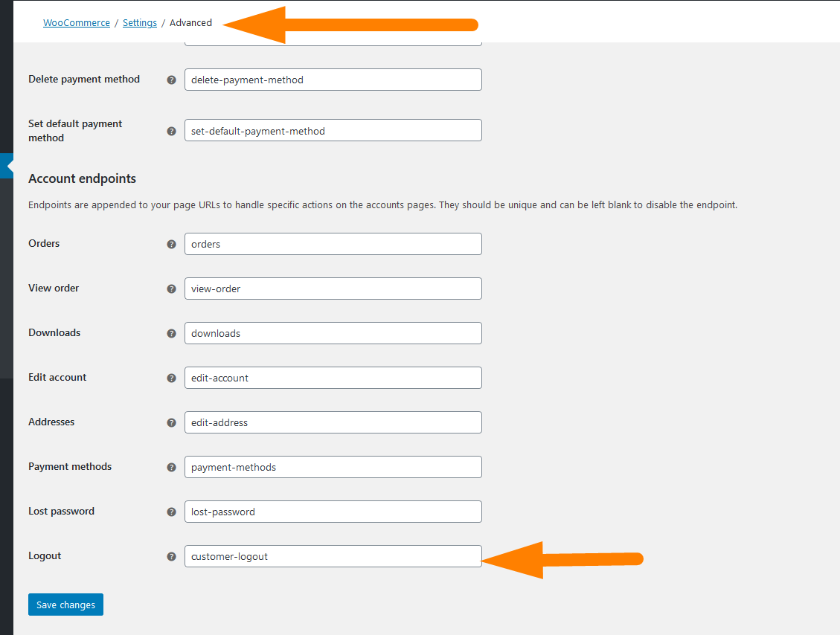This screenshot has width=840, height=635.
Task: Open the Settings breadcrumb link
Action: (140, 22)
